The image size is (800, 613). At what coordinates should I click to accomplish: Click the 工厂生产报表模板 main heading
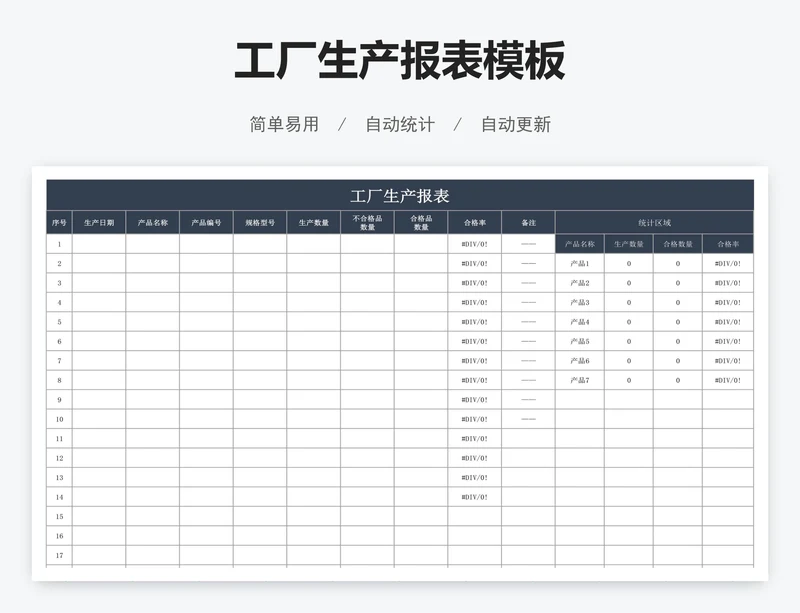coord(399,60)
